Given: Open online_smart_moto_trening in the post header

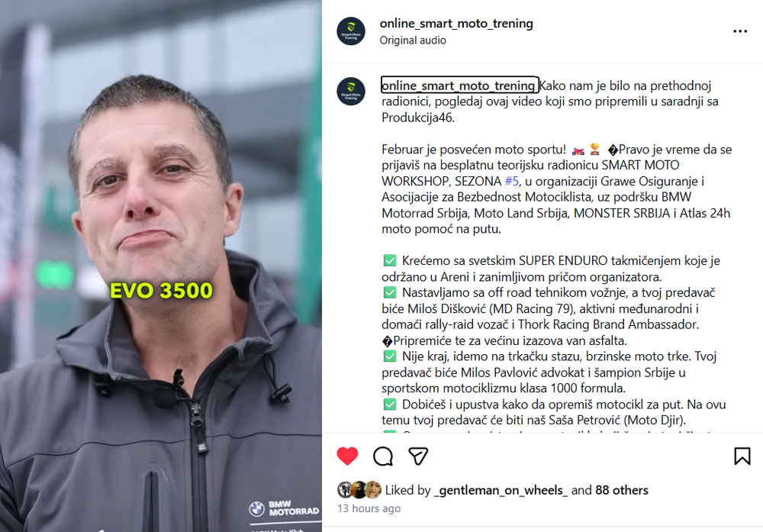Looking at the screenshot, I should pos(456,24).
